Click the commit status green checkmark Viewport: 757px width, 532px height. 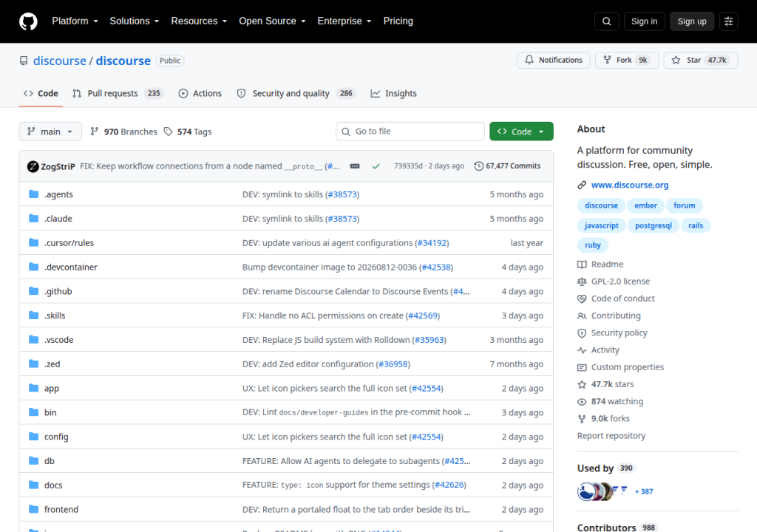pyautogui.click(x=376, y=166)
